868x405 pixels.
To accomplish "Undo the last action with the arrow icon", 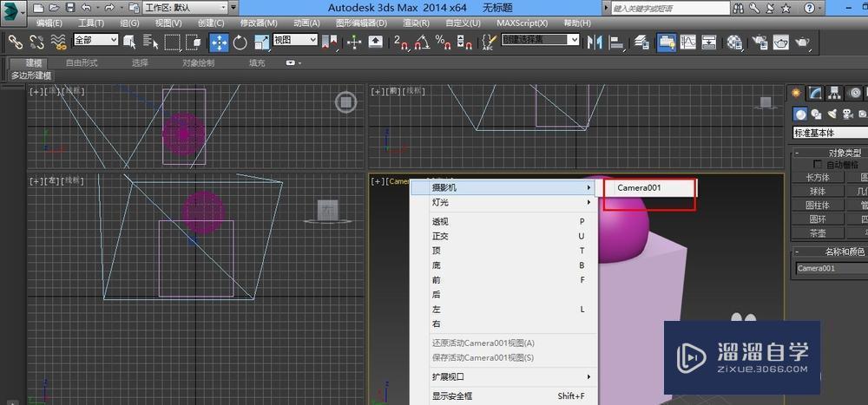I will 86,8.
